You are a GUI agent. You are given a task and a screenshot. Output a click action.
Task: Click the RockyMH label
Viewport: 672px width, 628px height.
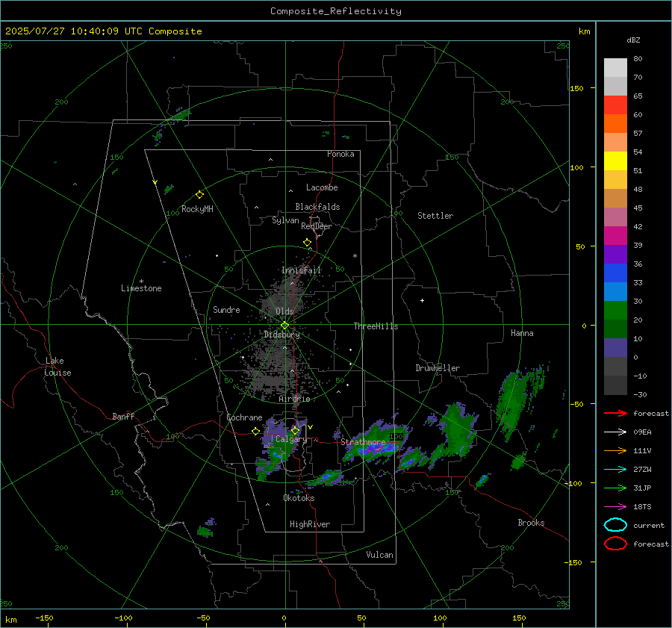tap(197, 209)
